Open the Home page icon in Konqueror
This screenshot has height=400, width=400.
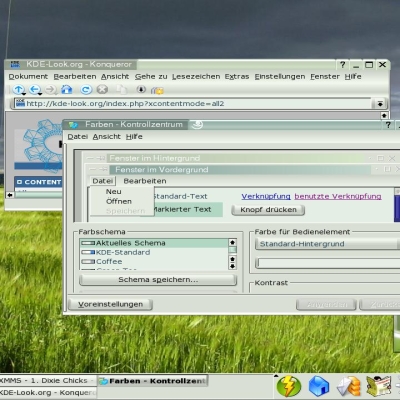(67, 89)
